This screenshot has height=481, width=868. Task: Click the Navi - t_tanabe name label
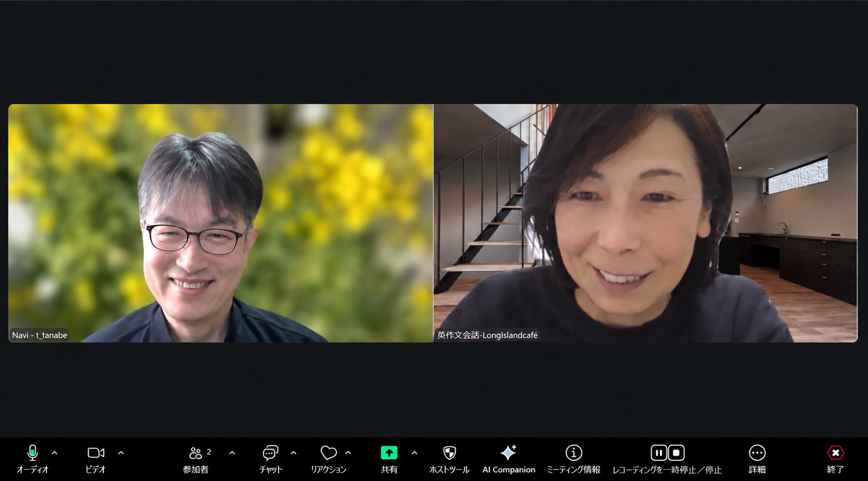click(40, 335)
